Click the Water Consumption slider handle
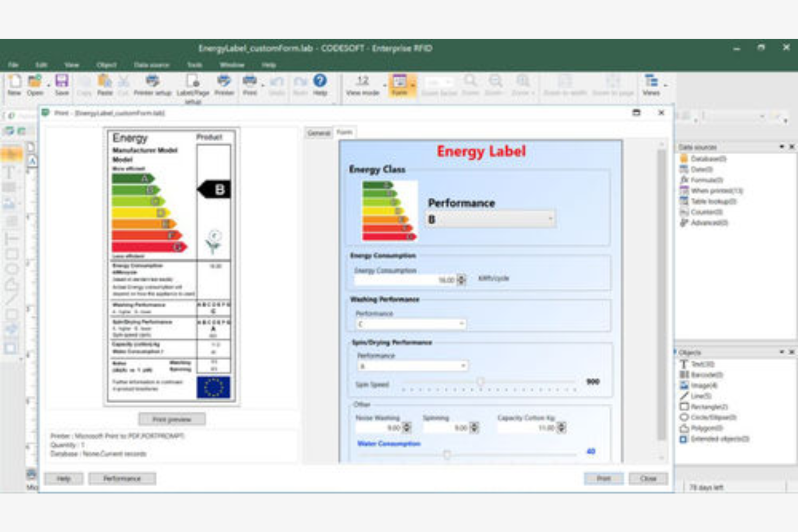The height and width of the screenshot is (532, 798). pos(447,455)
